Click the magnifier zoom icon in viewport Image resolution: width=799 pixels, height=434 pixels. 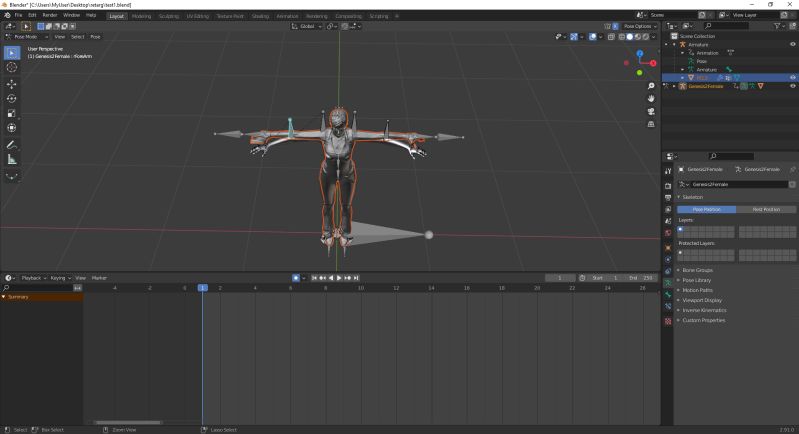(x=651, y=86)
